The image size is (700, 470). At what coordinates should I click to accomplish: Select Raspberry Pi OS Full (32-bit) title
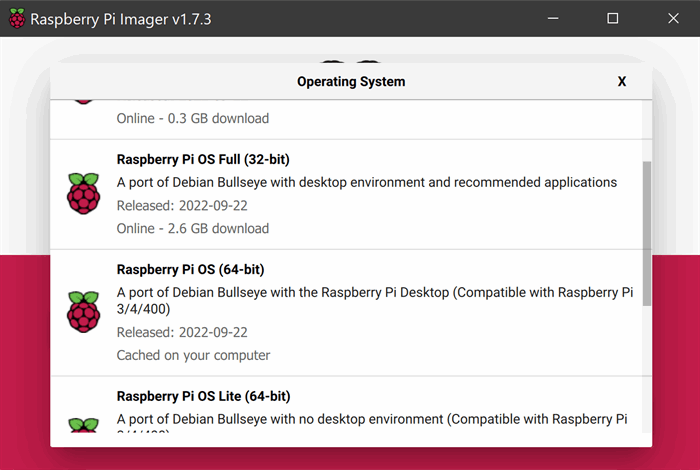point(203,159)
